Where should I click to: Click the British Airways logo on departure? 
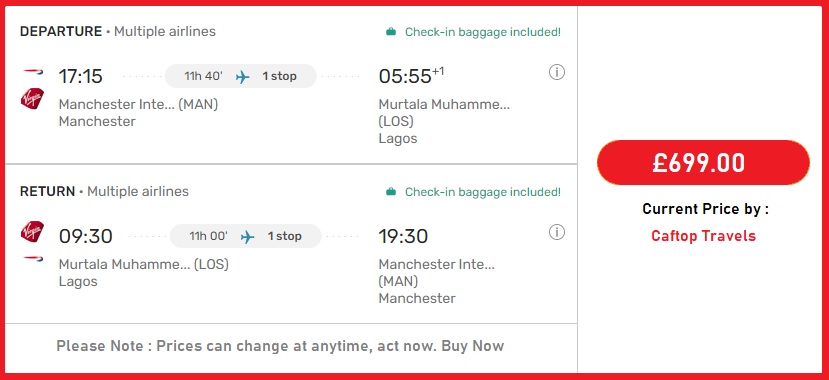pyautogui.click(x=33, y=71)
